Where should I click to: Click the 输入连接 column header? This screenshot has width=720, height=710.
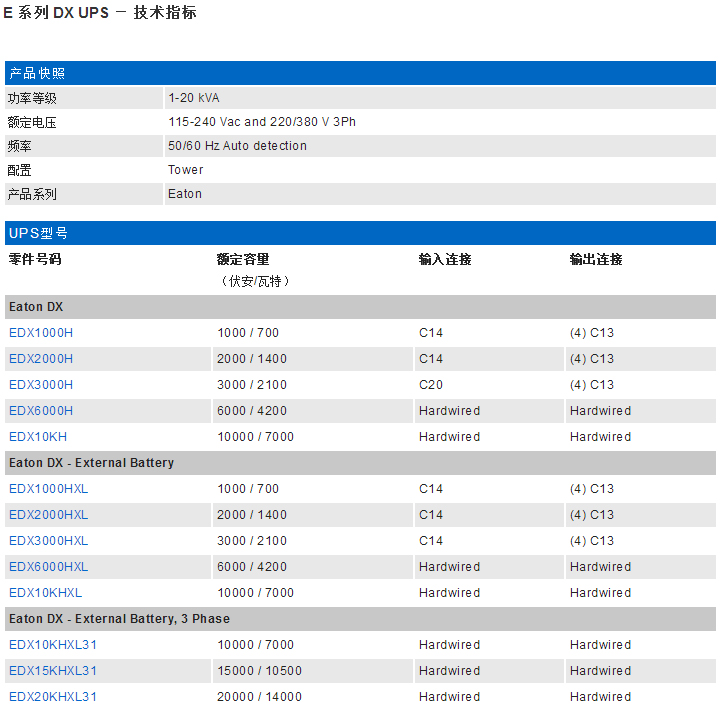445,260
